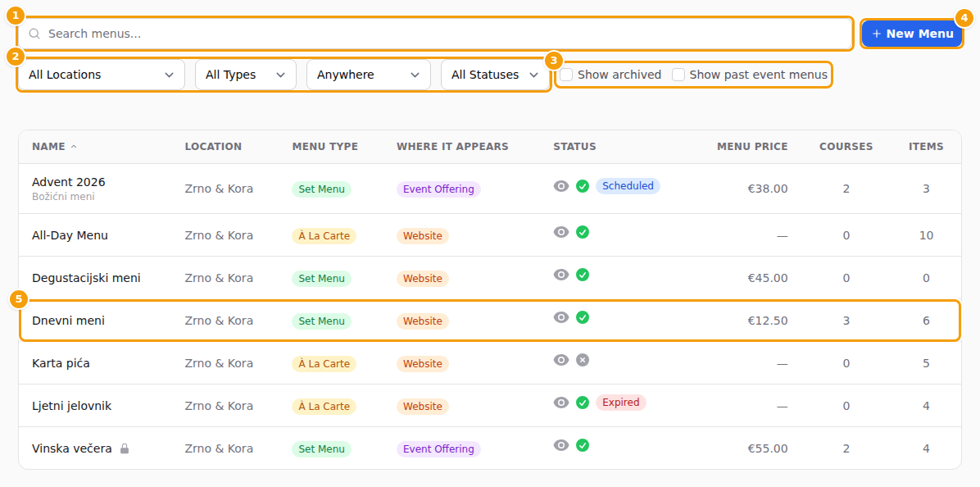The image size is (980, 487).
Task: Click the eye icon for Advent 2026
Action: [561, 185]
